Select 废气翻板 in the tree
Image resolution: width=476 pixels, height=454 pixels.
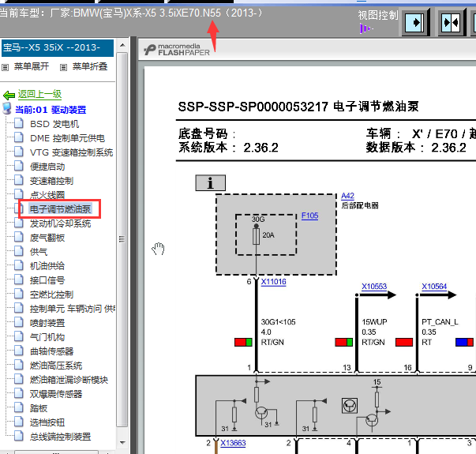47,238
